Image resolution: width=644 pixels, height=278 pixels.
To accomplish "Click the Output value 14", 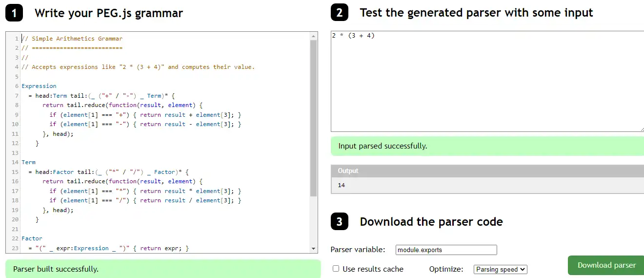I will coord(342,186).
